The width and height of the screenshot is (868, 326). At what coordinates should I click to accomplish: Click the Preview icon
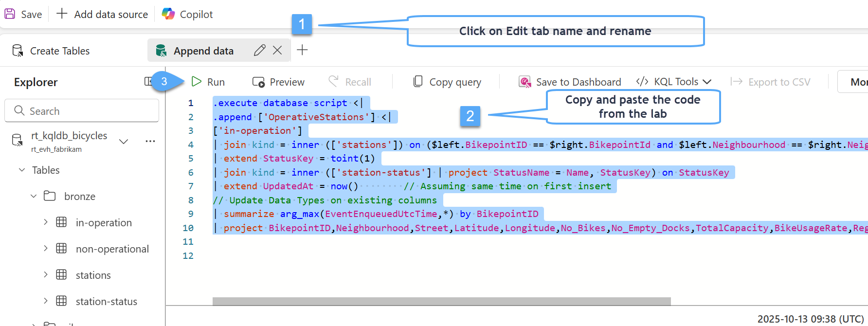point(258,82)
